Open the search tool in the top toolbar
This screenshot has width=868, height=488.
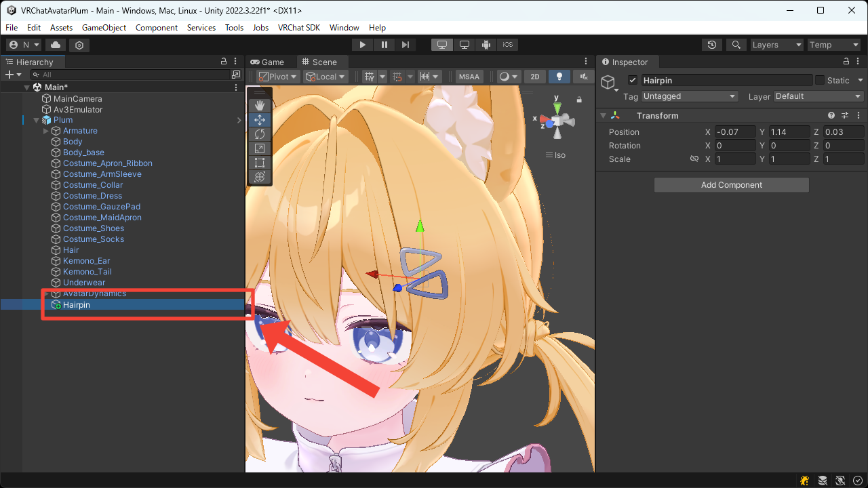736,45
